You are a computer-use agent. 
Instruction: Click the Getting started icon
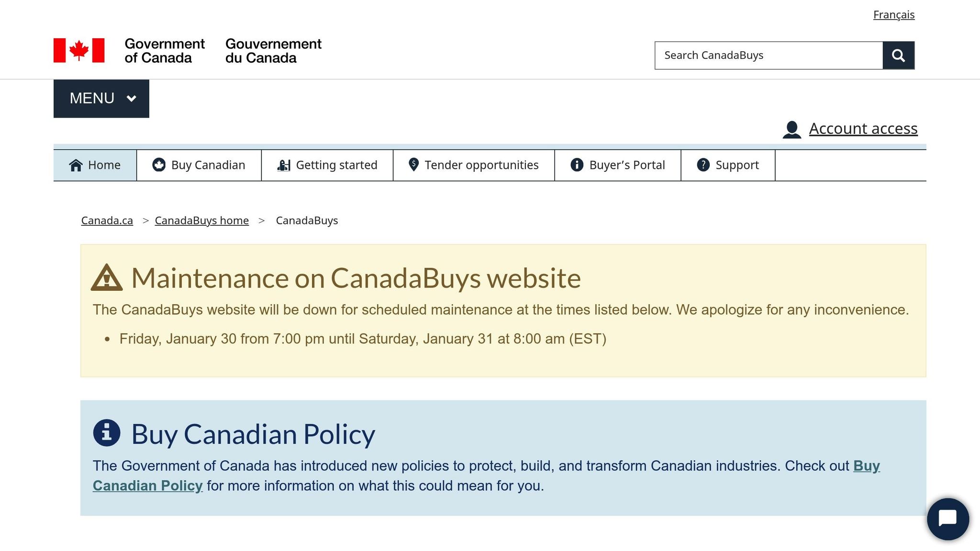coord(284,165)
